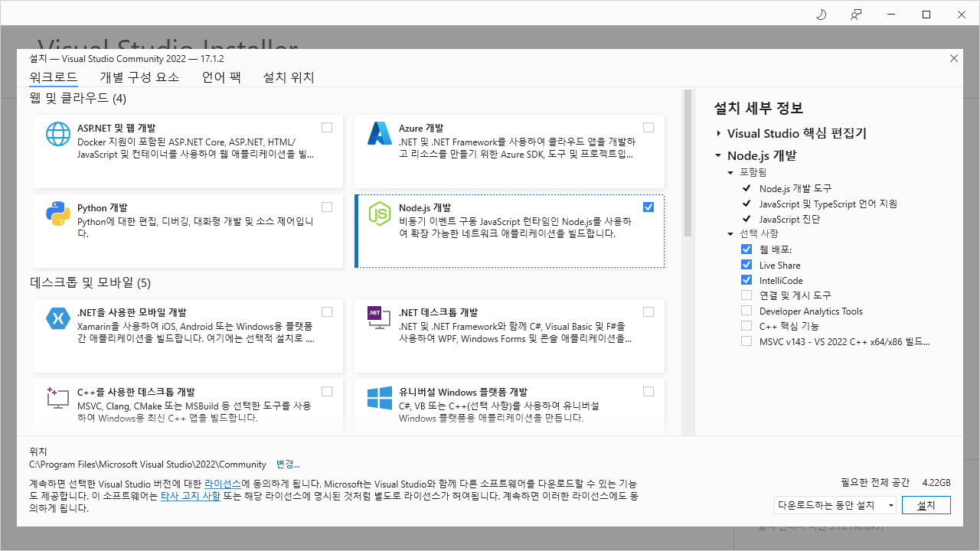Collapse the Node.js 개발 details section
Screen dimensions: 980x551
click(x=718, y=155)
